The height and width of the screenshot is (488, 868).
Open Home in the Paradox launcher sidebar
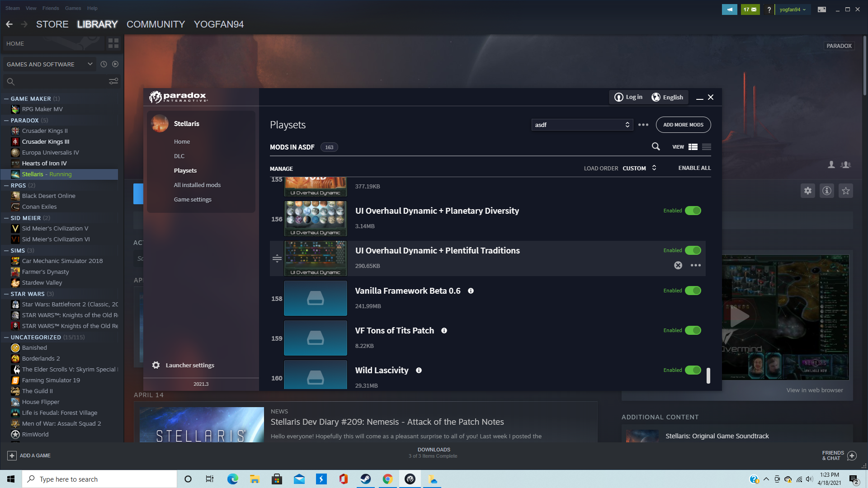point(182,141)
